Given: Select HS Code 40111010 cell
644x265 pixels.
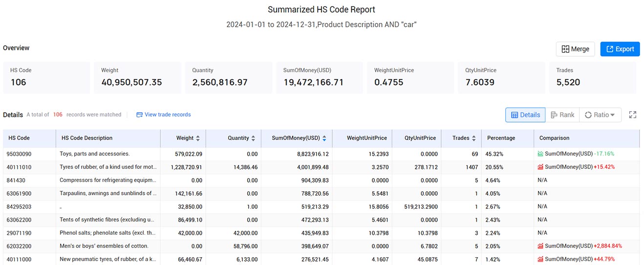Looking at the screenshot, I should point(29,167).
